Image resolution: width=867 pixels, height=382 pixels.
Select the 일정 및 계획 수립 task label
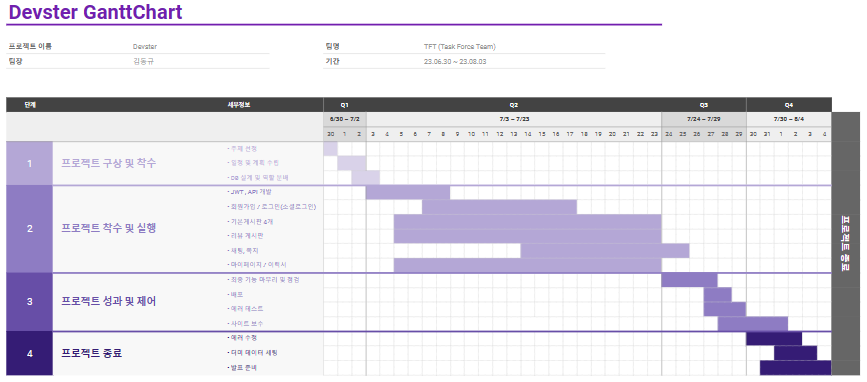pyautogui.click(x=253, y=163)
